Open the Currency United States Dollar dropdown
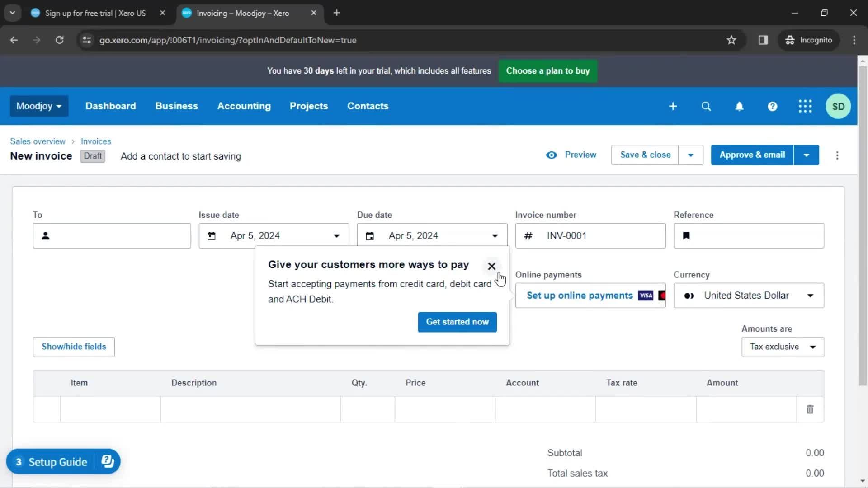 749,296
